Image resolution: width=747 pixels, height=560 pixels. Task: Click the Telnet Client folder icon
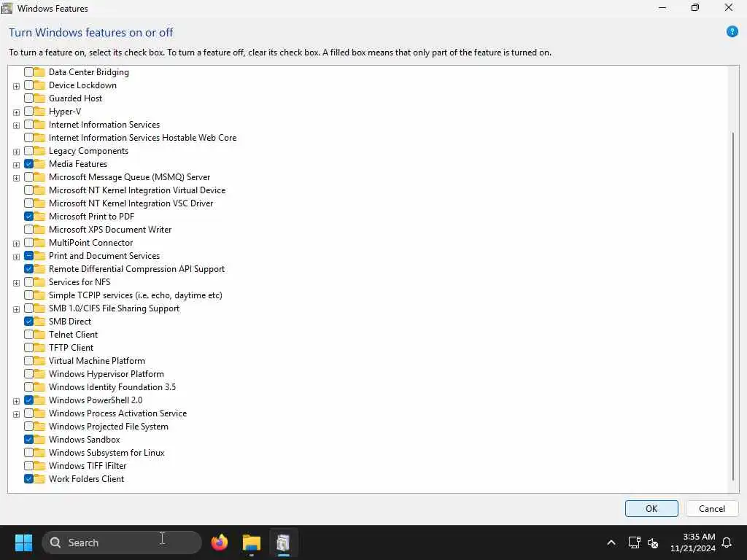tap(39, 334)
